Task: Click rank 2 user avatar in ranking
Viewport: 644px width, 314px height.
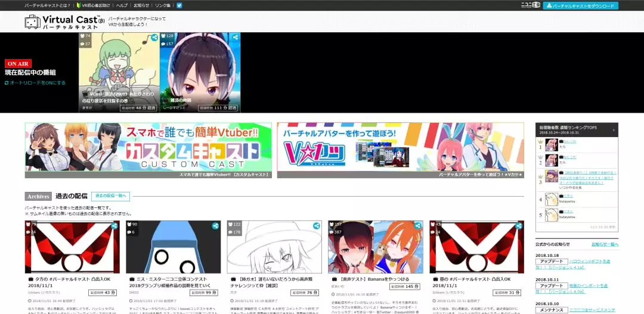Action: tap(551, 160)
